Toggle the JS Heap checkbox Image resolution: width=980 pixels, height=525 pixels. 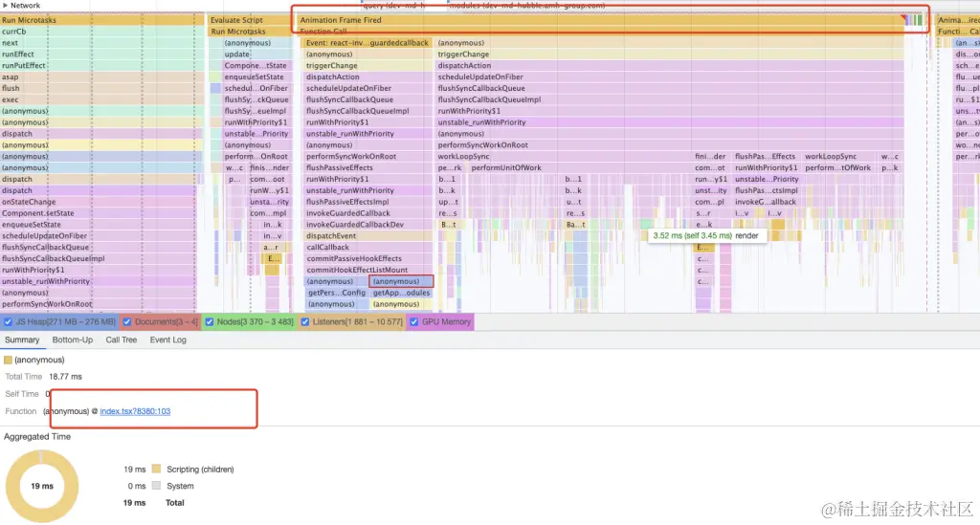tap(8, 322)
